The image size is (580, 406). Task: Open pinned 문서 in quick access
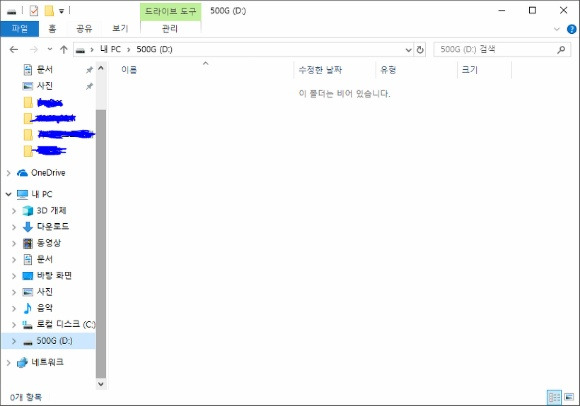point(45,70)
